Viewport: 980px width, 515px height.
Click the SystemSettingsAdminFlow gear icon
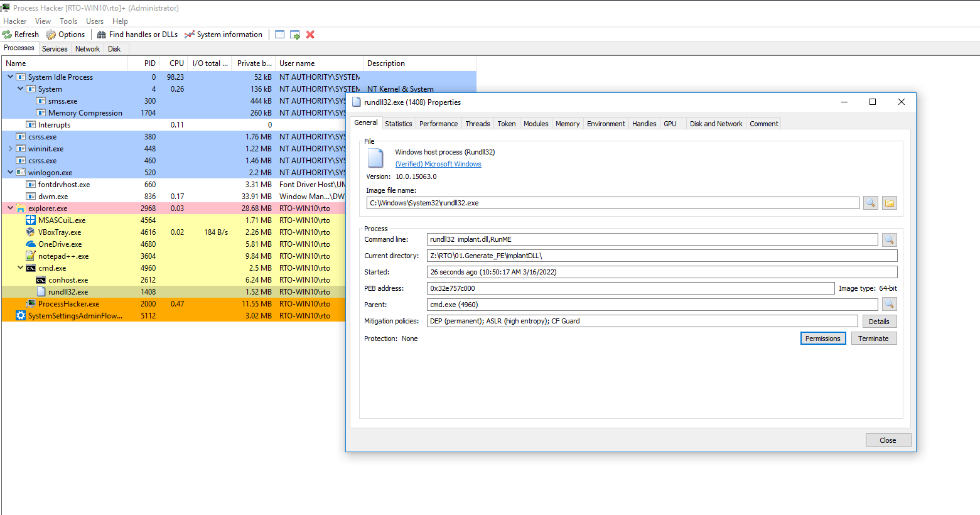point(21,316)
